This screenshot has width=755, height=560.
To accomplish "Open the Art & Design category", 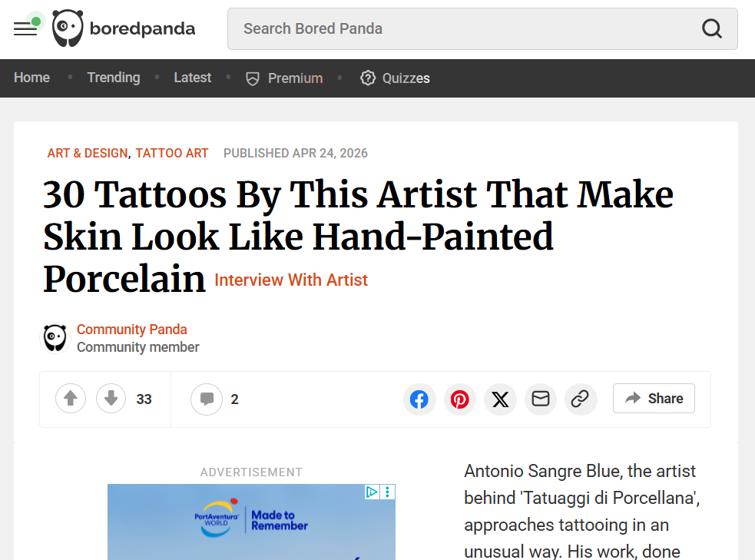I will click(x=88, y=154).
